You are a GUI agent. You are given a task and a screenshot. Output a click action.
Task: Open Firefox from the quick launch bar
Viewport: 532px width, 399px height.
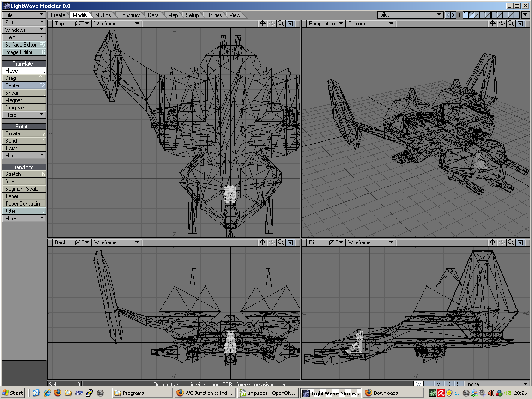click(57, 393)
